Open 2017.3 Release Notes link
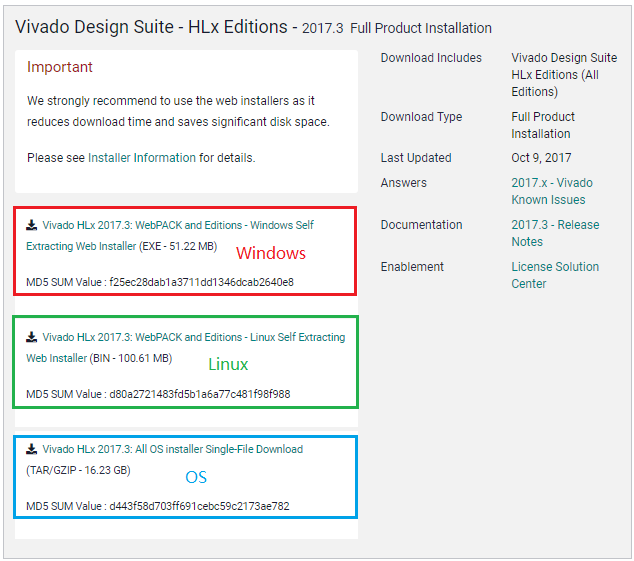634x561 pixels. tap(555, 233)
